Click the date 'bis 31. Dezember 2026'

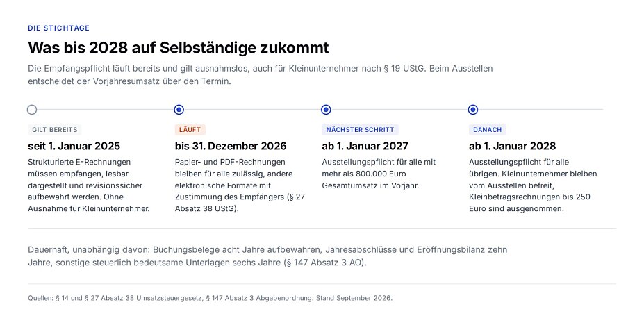coord(231,146)
